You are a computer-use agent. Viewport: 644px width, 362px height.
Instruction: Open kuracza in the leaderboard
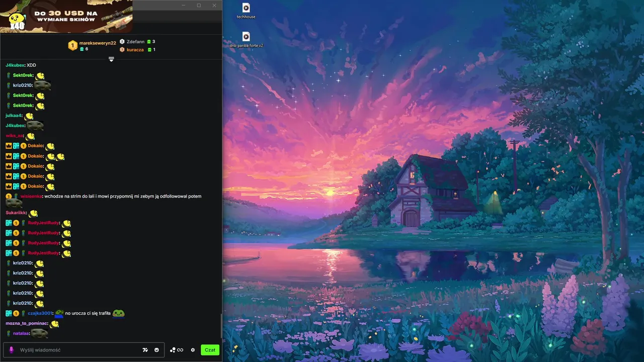(x=135, y=50)
